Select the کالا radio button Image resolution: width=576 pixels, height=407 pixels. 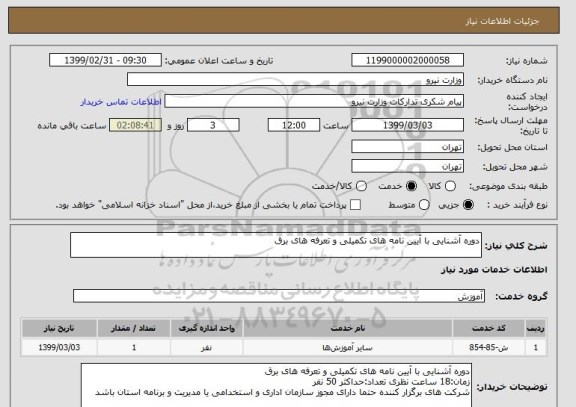coord(450,186)
